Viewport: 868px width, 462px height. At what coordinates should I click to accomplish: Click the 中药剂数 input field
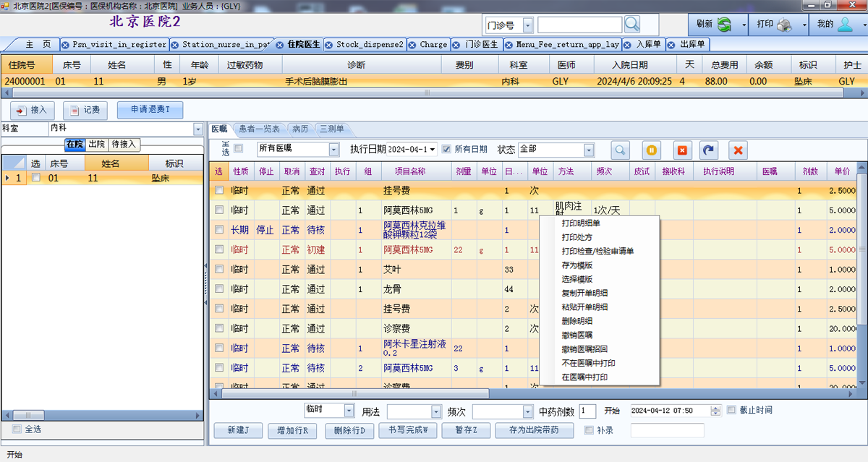click(587, 411)
